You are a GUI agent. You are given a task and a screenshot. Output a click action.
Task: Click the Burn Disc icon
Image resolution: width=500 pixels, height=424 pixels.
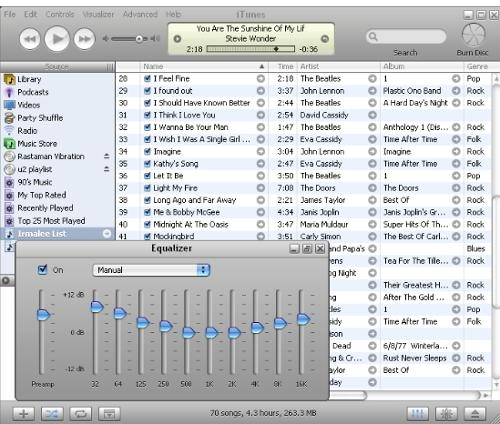(x=473, y=35)
